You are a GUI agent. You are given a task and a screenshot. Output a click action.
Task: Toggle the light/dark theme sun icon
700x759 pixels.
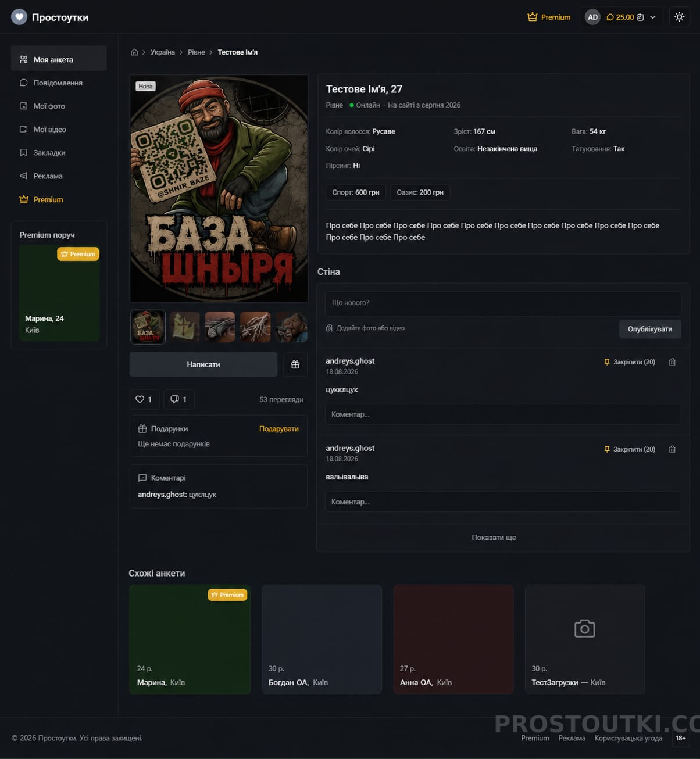coord(679,17)
